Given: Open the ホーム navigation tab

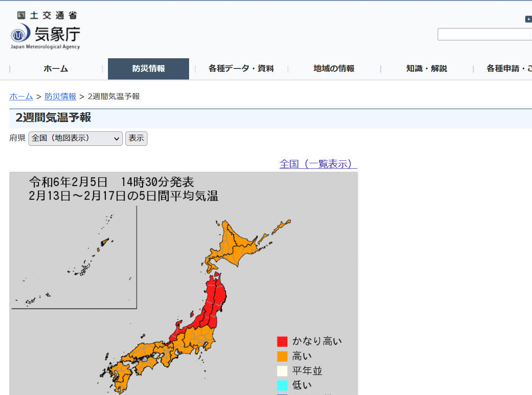Looking at the screenshot, I should (x=56, y=68).
